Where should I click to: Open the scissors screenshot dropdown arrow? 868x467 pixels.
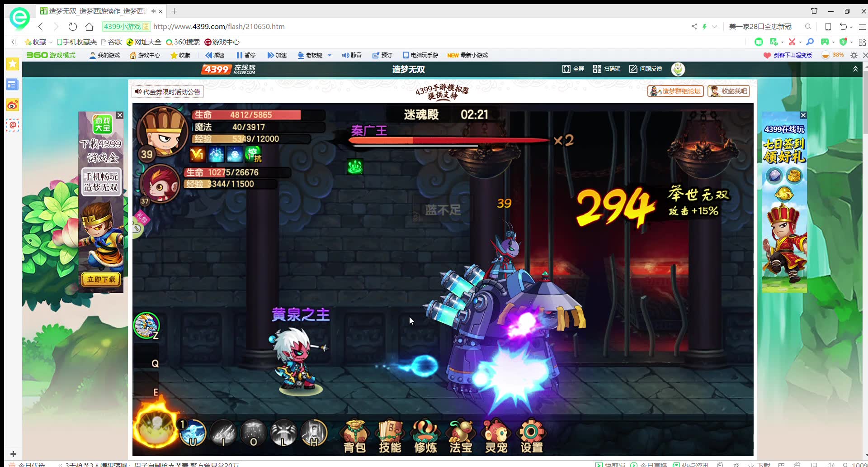coord(800,43)
